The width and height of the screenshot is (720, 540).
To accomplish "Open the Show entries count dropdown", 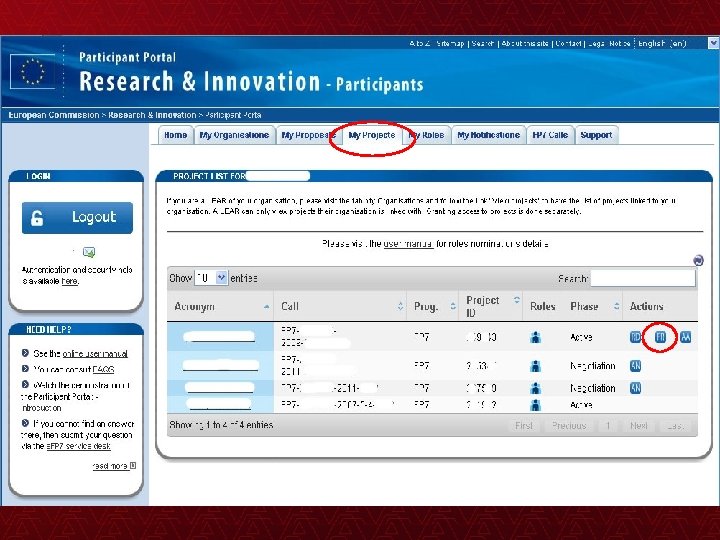I will click(210, 278).
